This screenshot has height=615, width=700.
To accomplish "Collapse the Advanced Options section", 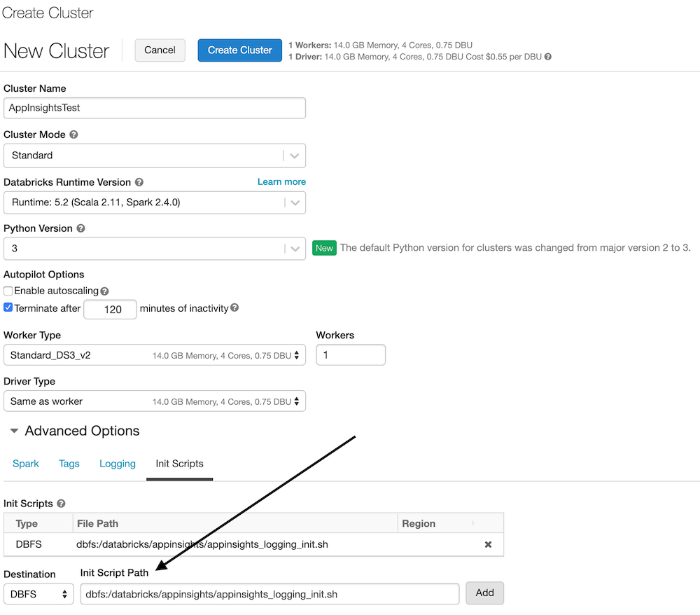I will [14, 431].
